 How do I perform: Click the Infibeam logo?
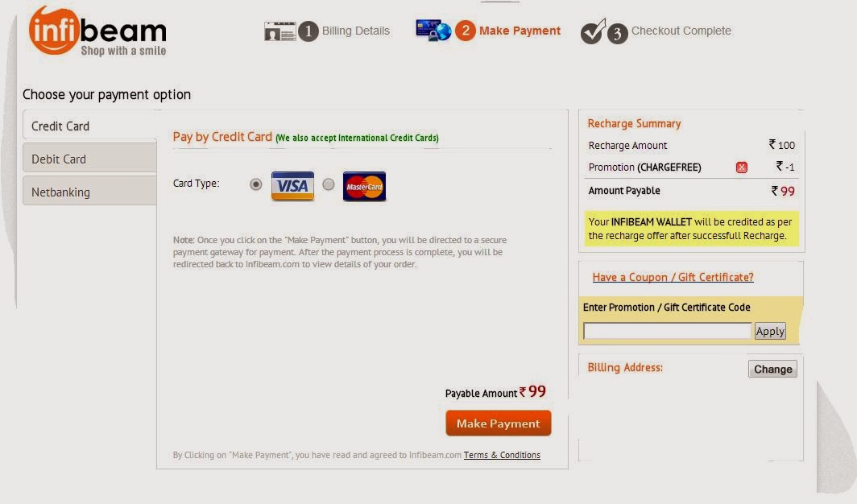tap(97, 31)
